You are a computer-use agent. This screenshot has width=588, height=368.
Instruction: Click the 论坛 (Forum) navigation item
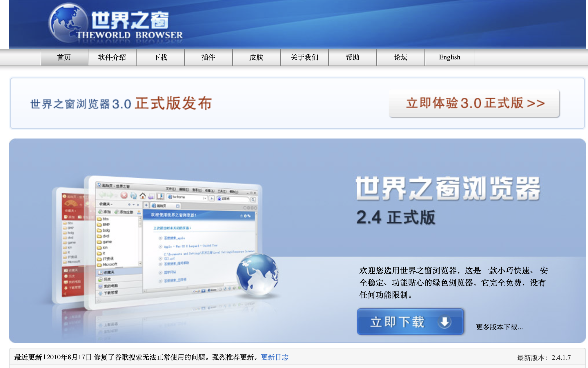coord(400,57)
